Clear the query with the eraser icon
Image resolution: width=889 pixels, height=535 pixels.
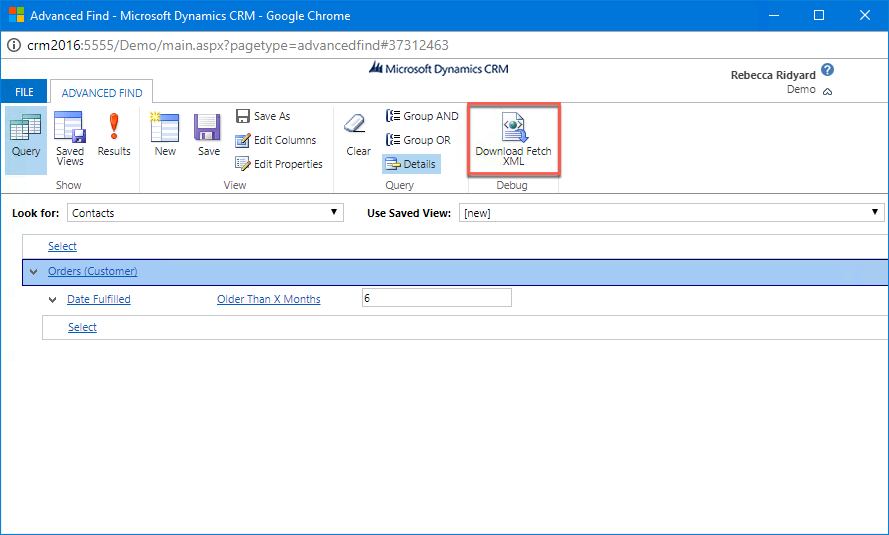point(358,136)
